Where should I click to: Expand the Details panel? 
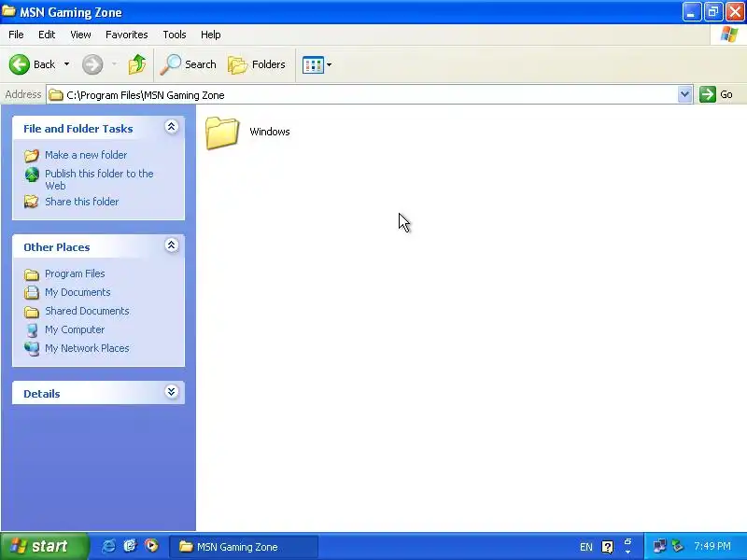(x=172, y=392)
